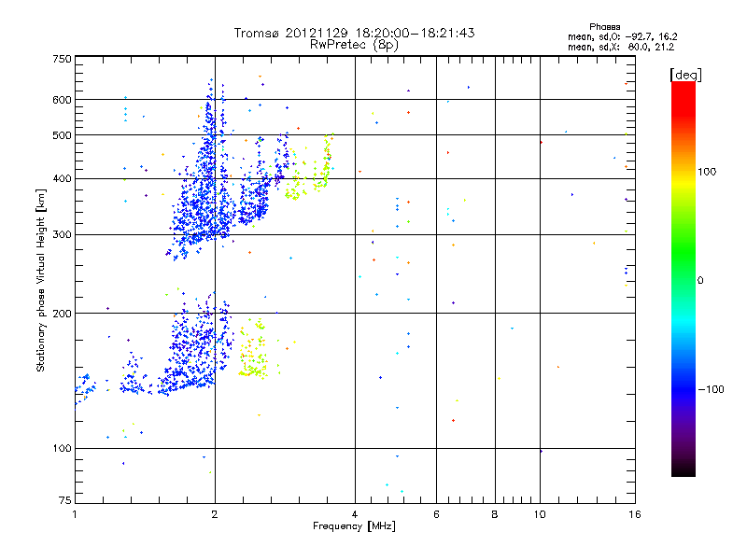This screenshot has height=560, width=747.
Task: Click the plot title 'Tromsø 20121129 18:20:00-18:21:43'
Action: (x=354, y=33)
